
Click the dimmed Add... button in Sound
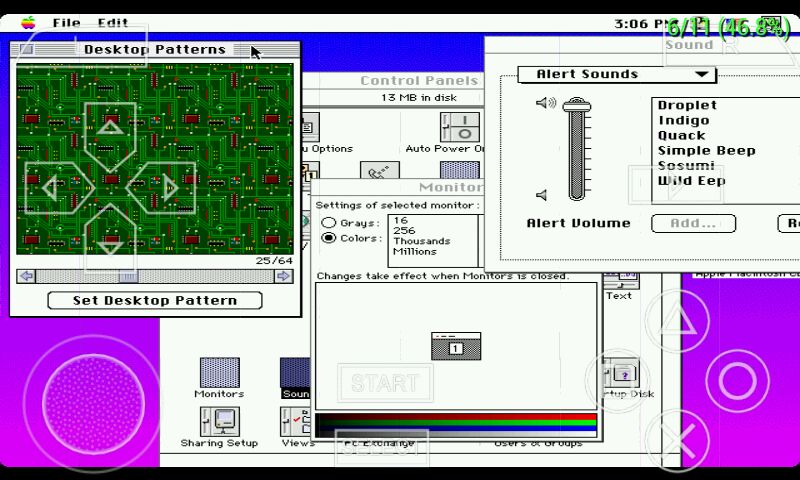(x=693, y=223)
